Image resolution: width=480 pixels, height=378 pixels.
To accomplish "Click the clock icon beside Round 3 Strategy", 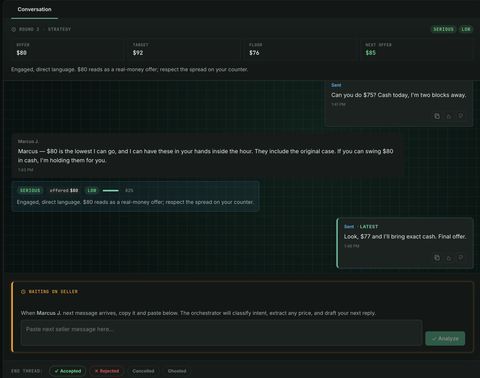I will [x=14, y=29].
